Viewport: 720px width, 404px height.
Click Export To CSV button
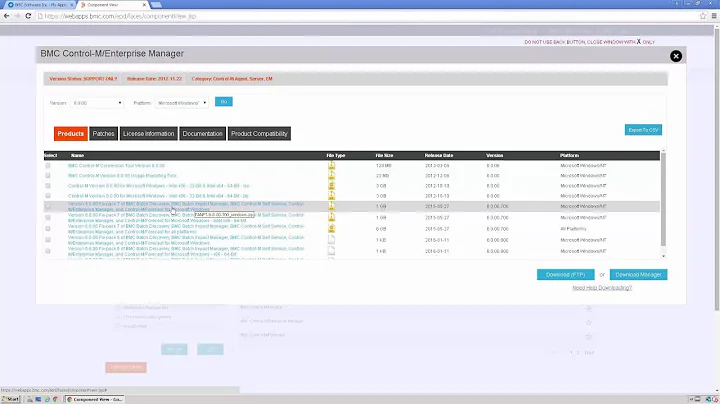coord(643,130)
